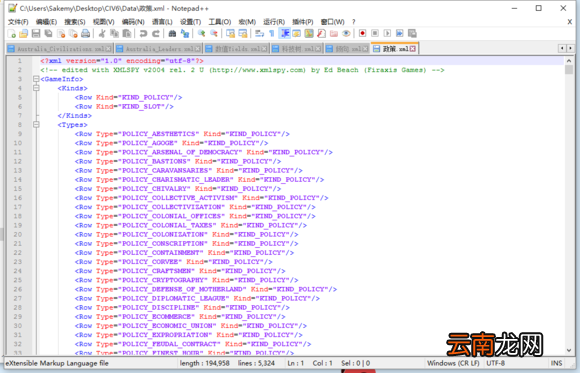Image resolution: width=580 pixels, height=373 pixels.
Task: Open the Document Map toolbar icon
Action: point(309,34)
